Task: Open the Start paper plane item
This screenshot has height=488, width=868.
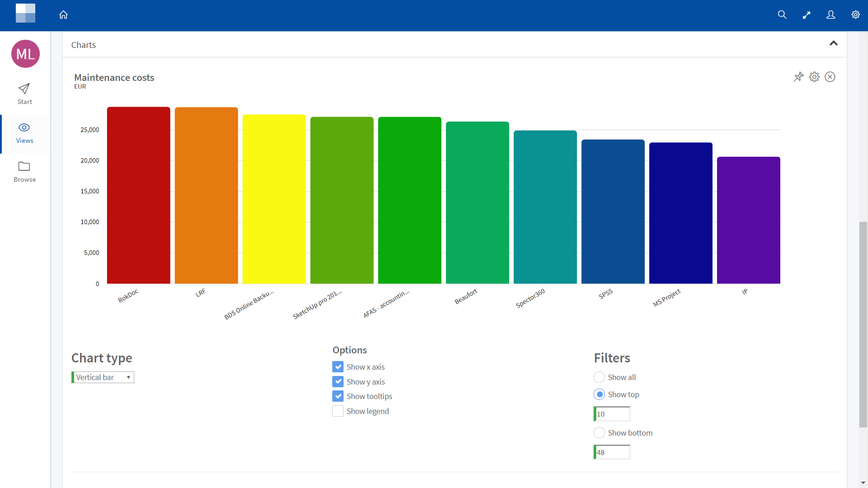Action: (x=25, y=94)
